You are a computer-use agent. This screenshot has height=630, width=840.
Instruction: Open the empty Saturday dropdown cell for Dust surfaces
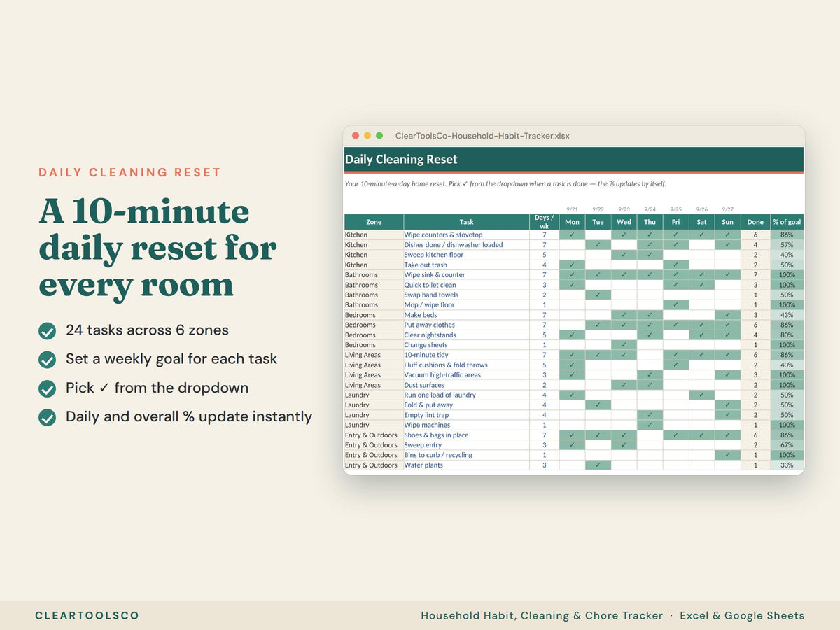[x=701, y=385]
